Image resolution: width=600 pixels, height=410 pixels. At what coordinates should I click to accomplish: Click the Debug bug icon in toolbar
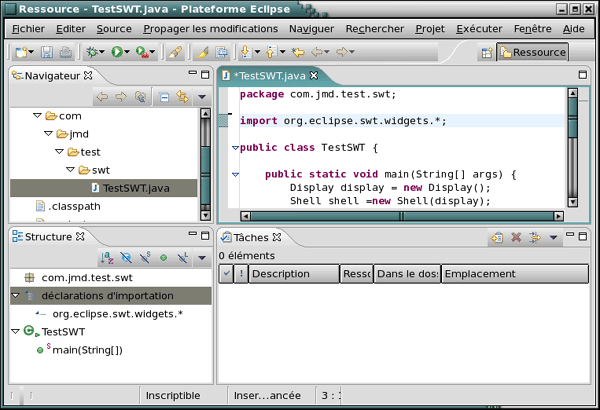[92, 51]
